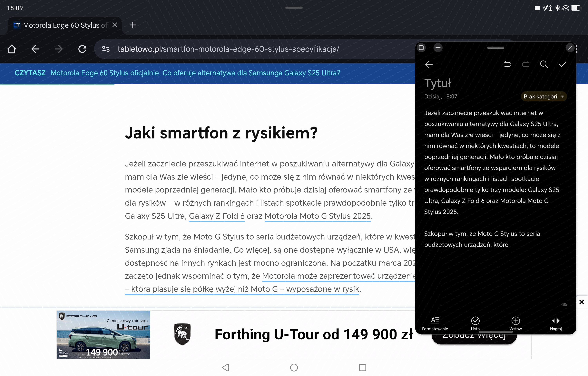Open Brak kategorii category dropdown
Image resolution: width=588 pixels, height=376 pixels.
point(544,96)
